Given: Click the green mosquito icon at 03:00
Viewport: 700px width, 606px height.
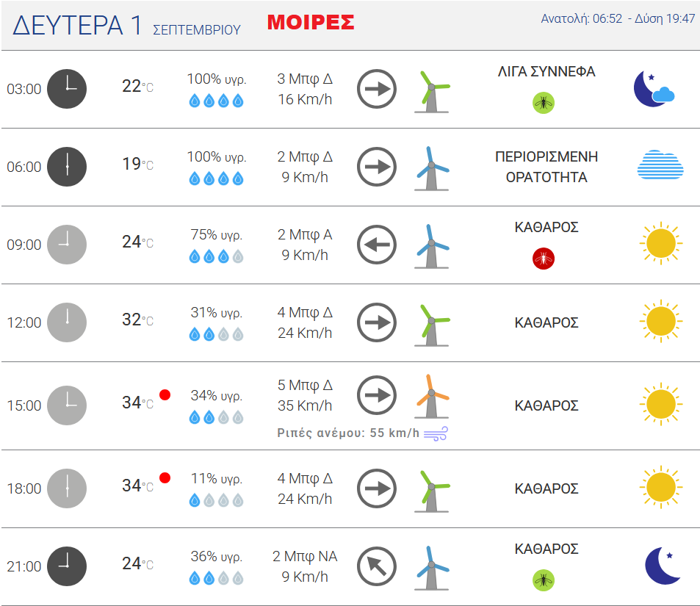Looking at the screenshot, I should pos(544,103).
